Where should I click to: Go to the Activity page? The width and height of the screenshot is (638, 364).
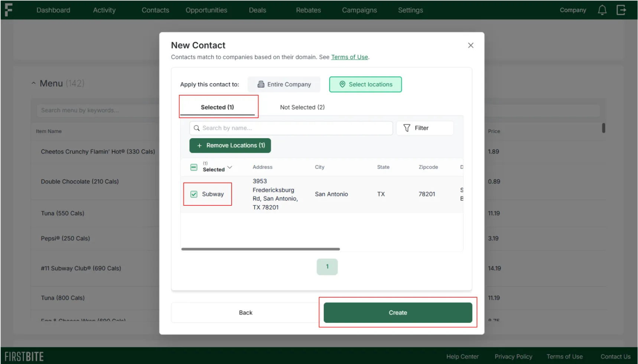point(104,10)
